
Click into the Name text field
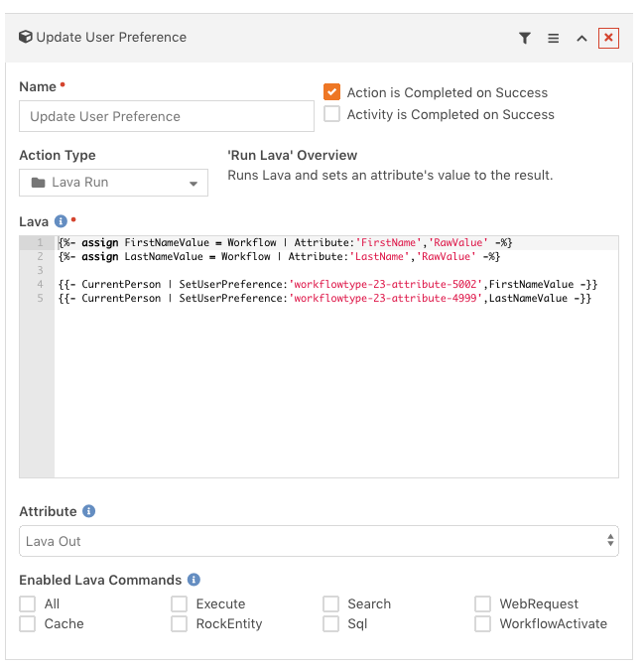[x=169, y=117]
